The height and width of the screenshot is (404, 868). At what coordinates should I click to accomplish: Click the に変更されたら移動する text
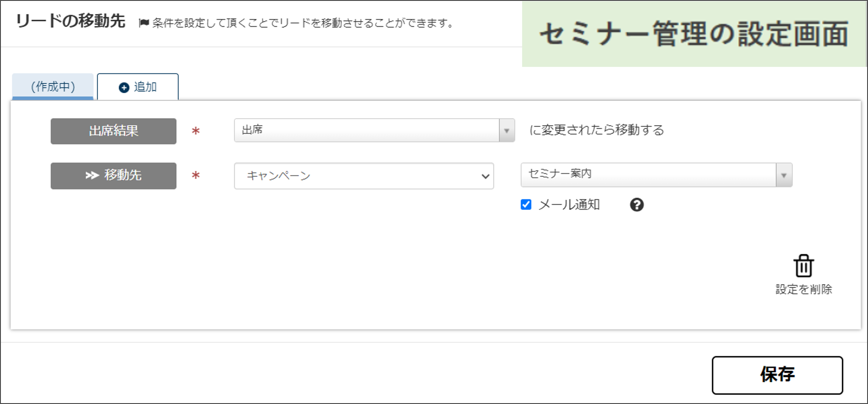[596, 130]
